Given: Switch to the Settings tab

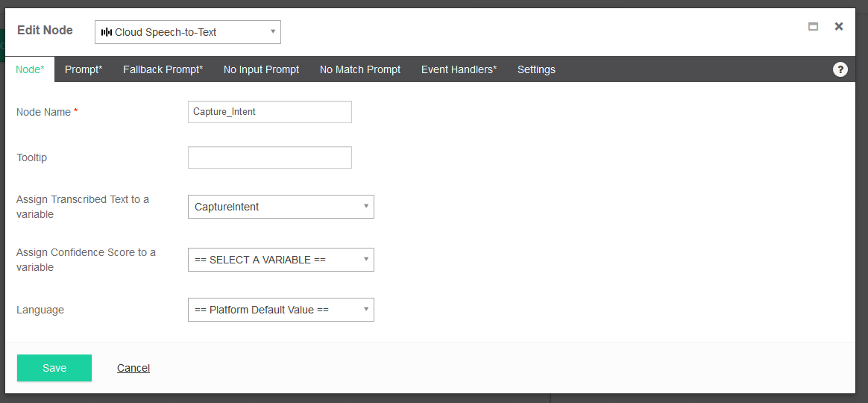Looking at the screenshot, I should coord(536,69).
